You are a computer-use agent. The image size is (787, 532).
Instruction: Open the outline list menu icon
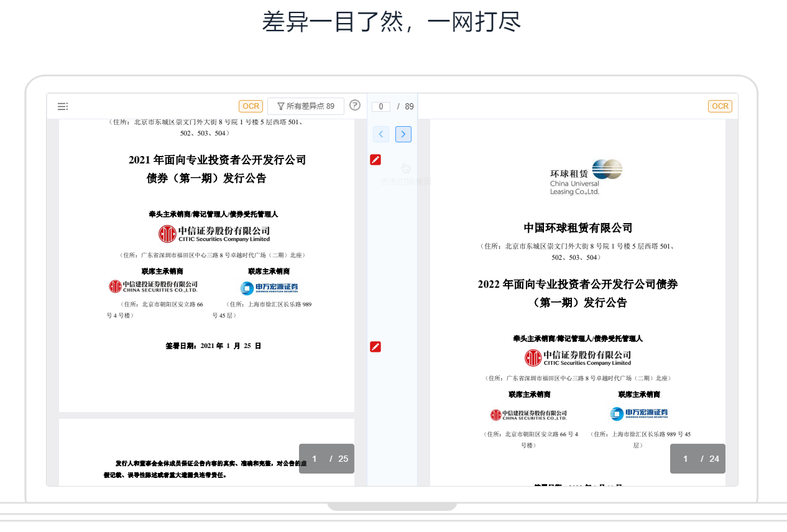[62, 106]
